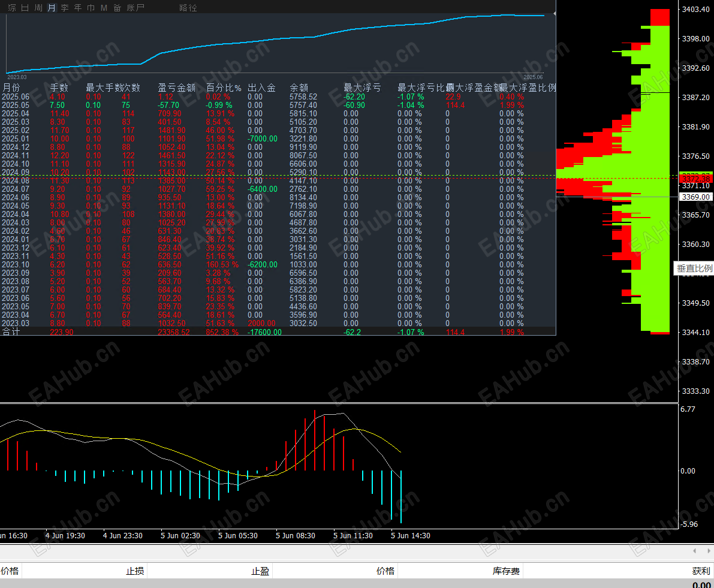The height and width of the screenshot is (588, 714).
Task: Click the 5 Jun 08:30 time label
Action: click(x=295, y=536)
